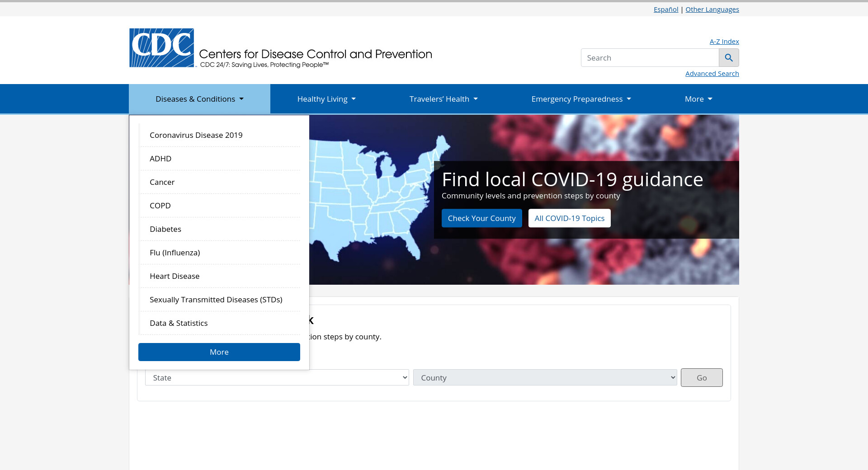This screenshot has width=868, height=470.
Task: Open the More navigation dropdown
Action: coord(698,99)
